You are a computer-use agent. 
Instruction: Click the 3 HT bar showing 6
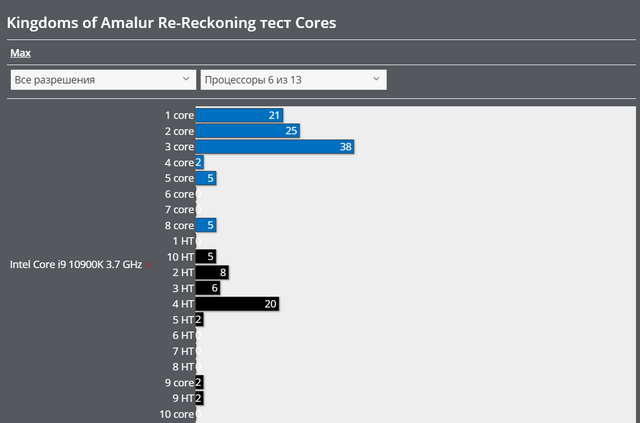pos(208,288)
